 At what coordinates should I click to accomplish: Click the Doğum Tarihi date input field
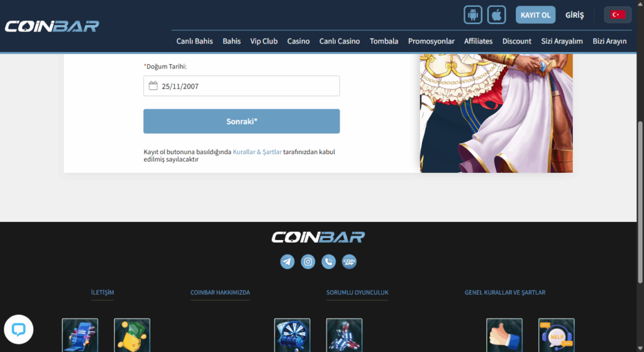point(248,86)
